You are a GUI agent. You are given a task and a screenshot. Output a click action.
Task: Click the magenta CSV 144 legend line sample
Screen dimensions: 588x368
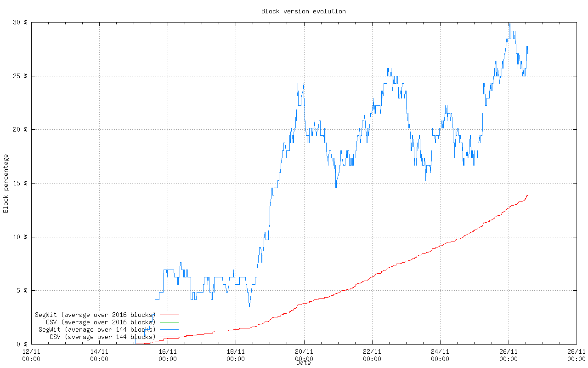tap(169, 337)
